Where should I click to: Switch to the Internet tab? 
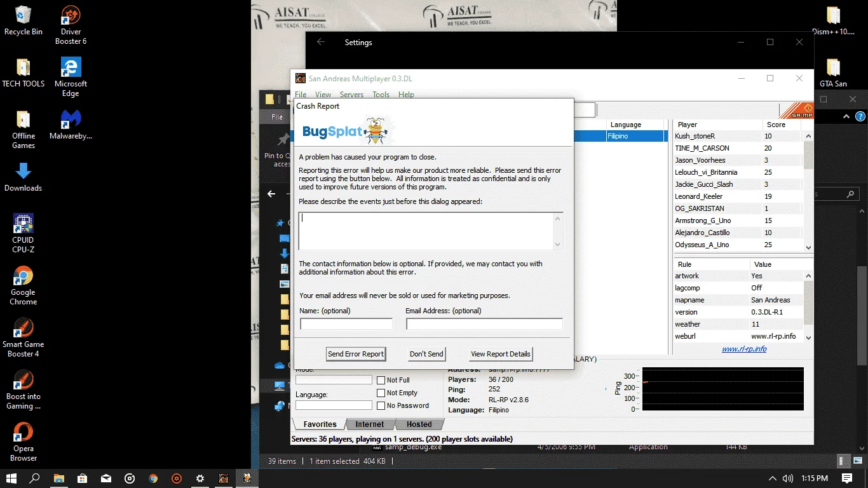(x=370, y=424)
